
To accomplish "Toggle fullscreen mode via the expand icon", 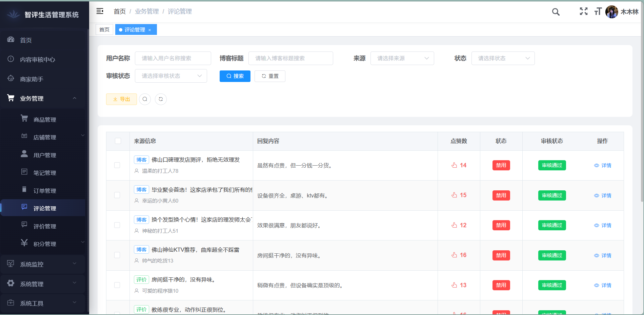I will click(584, 12).
